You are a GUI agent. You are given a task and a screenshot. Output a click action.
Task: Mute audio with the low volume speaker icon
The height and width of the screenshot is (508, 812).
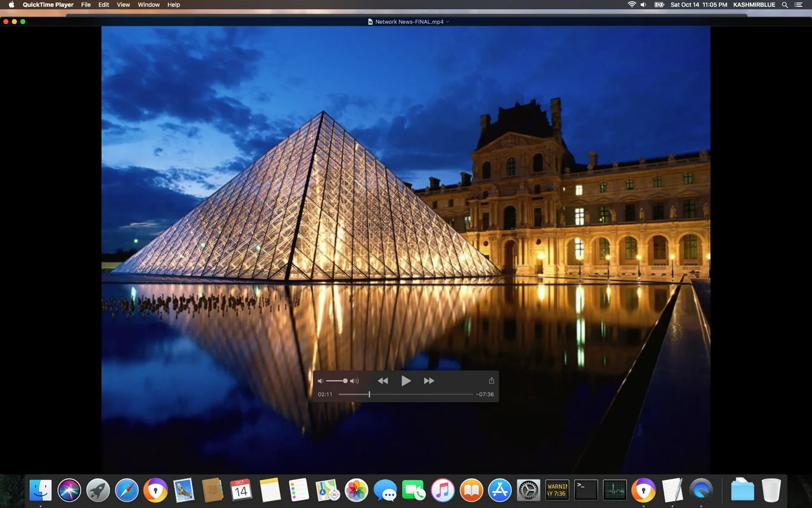point(320,381)
